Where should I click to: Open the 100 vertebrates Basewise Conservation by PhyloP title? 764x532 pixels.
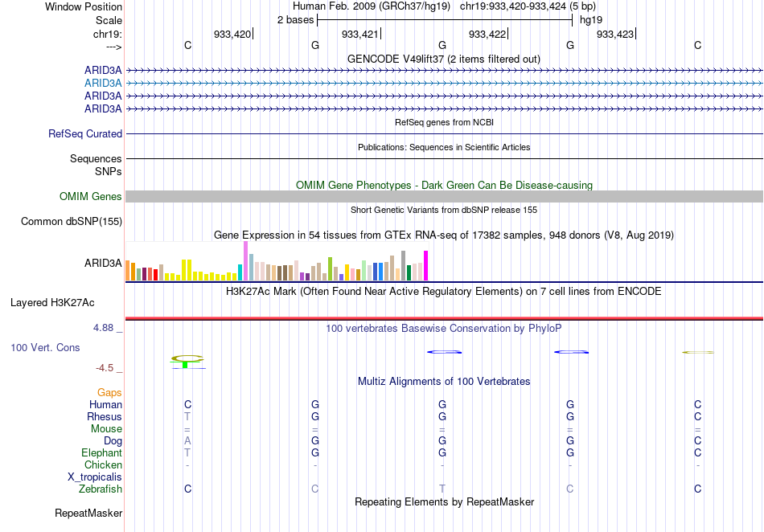pos(444,328)
